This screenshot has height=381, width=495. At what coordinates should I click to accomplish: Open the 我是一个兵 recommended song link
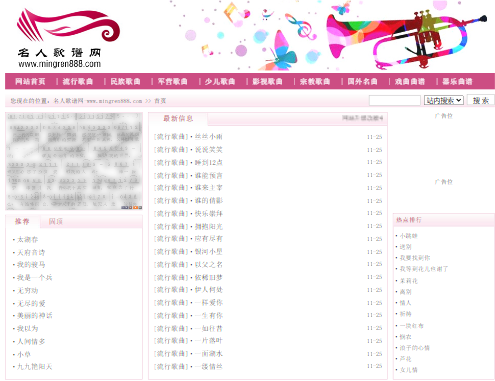click(x=35, y=277)
